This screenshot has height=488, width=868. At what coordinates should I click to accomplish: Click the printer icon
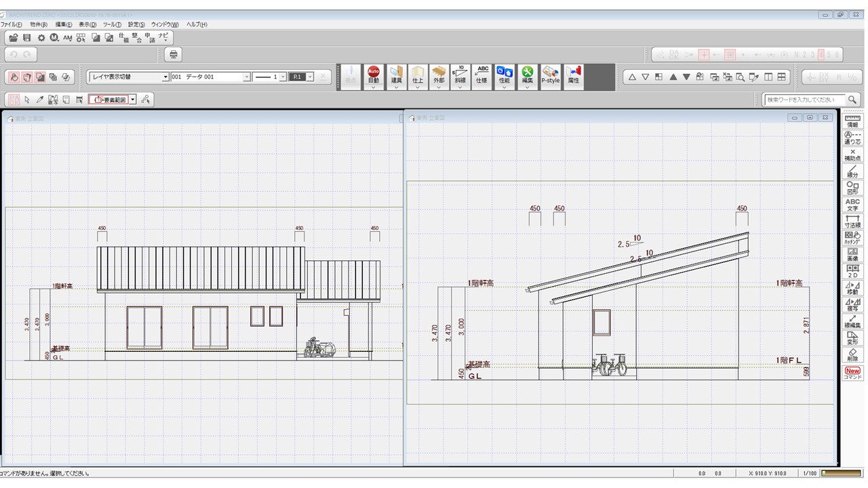tap(174, 55)
